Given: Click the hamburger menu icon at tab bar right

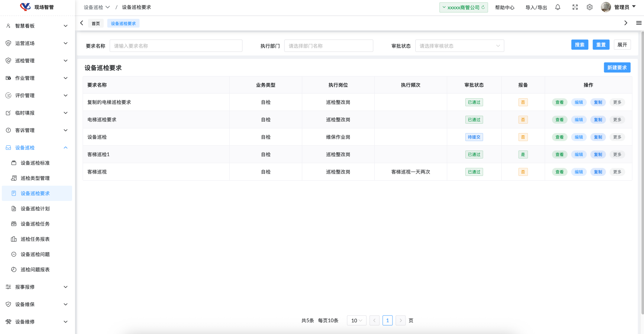Looking at the screenshot, I should point(639,23).
